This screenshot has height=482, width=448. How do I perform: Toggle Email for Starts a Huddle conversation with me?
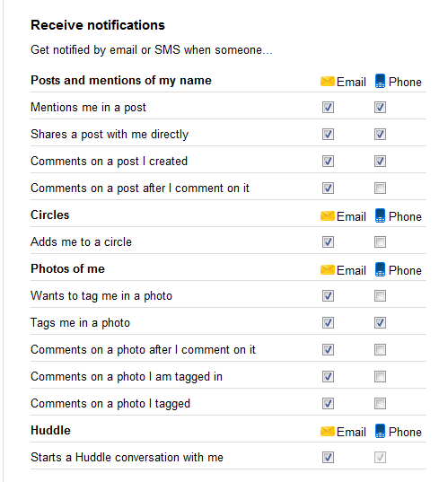328,458
